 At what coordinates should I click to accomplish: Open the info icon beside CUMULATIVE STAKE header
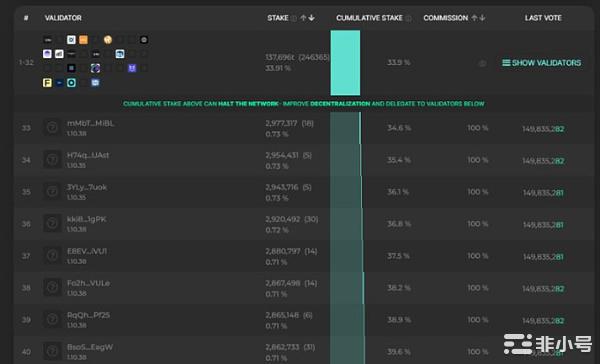point(409,18)
